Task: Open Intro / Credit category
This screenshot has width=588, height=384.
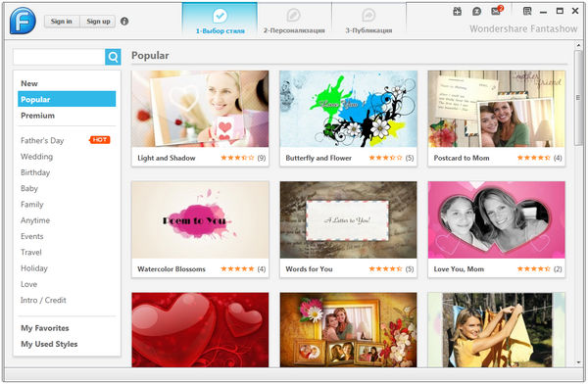Action: 43,301
